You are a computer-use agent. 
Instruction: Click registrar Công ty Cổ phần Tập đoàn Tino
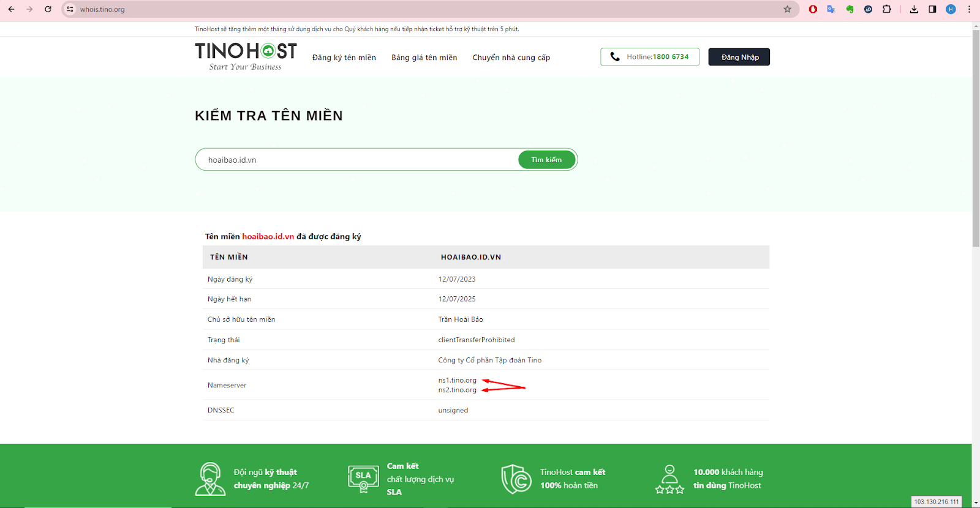pyautogui.click(x=490, y=360)
